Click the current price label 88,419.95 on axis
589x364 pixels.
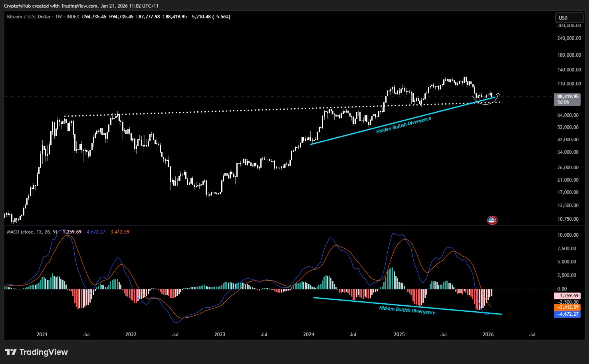pos(568,97)
